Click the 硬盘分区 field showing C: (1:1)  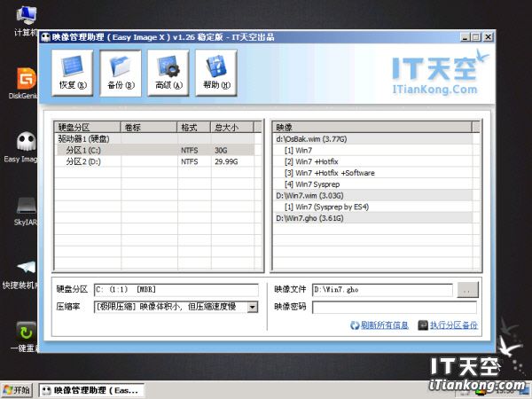[176, 290]
